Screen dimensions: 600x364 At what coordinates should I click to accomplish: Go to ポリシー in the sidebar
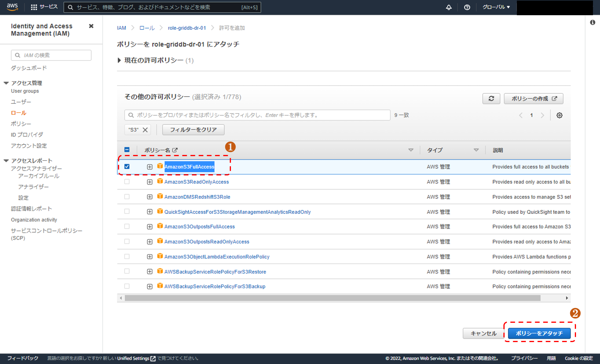click(21, 124)
